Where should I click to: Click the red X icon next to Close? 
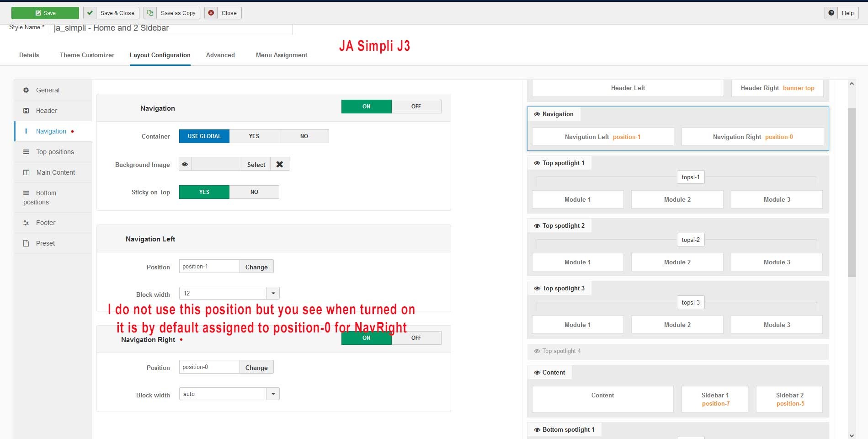pyautogui.click(x=211, y=13)
